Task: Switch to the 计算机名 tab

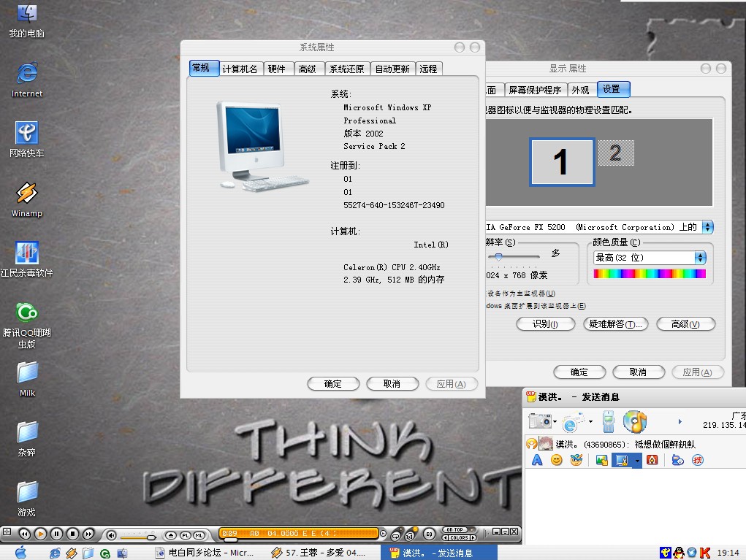Action: pyautogui.click(x=240, y=69)
